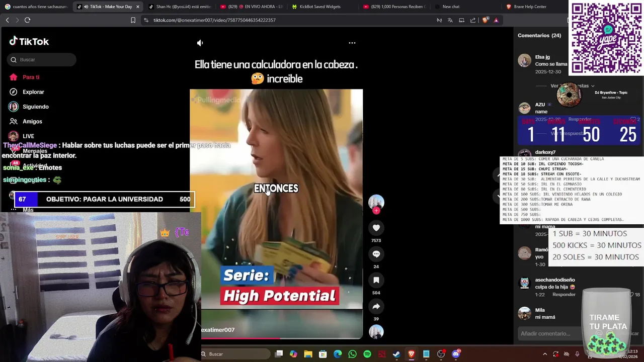Open Elsa jg's profile from the comments
Screen dimensions: 644x362
pyautogui.click(x=542, y=57)
